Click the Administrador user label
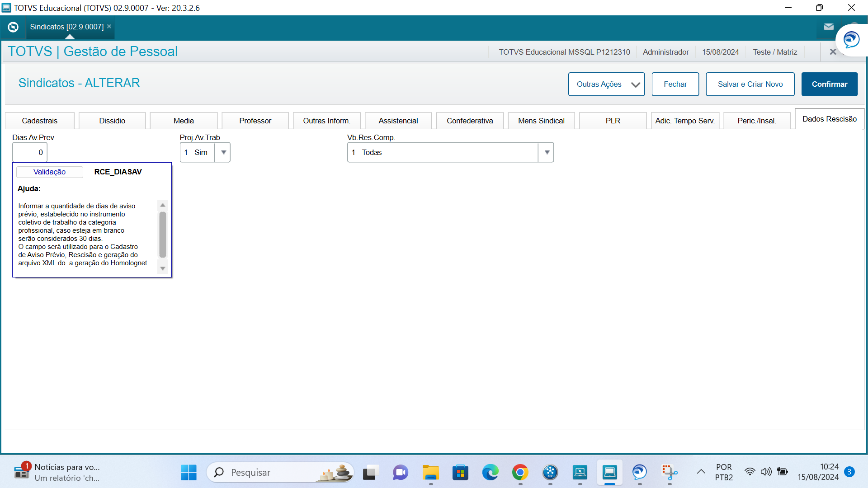This screenshot has height=488, width=868. [x=665, y=52]
